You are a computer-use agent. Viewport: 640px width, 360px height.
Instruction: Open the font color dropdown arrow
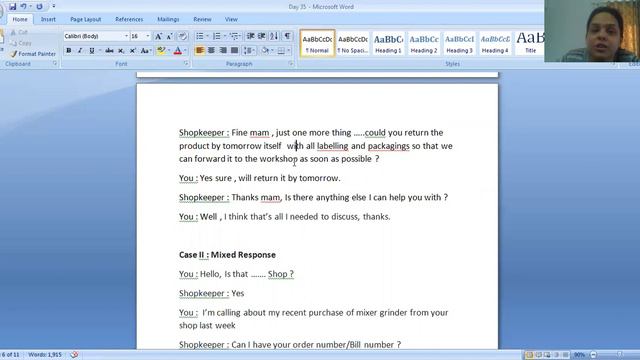coord(185,51)
